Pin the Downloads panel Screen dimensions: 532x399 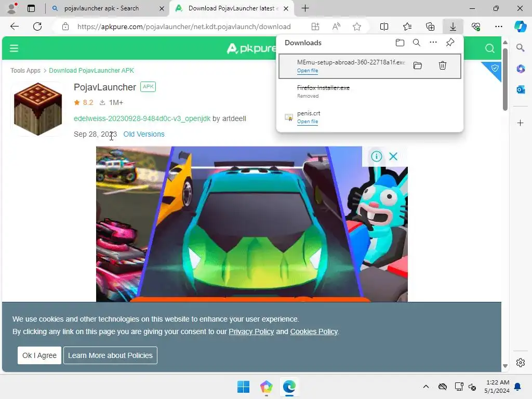click(x=450, y=43)
